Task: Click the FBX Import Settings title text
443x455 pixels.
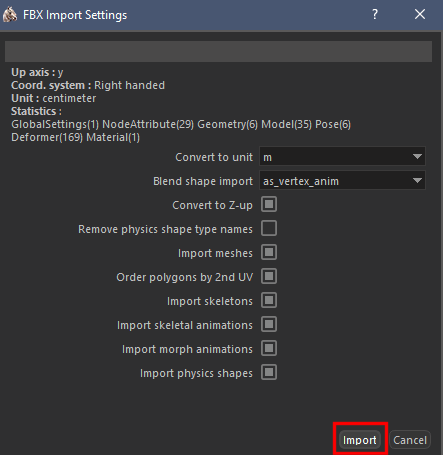Action: coord(75,15)
